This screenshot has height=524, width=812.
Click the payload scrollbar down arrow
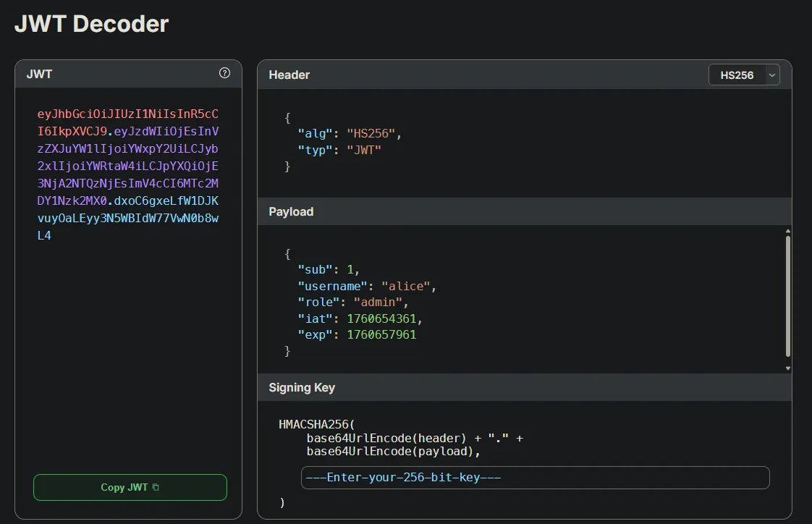[x=788, y=367]
